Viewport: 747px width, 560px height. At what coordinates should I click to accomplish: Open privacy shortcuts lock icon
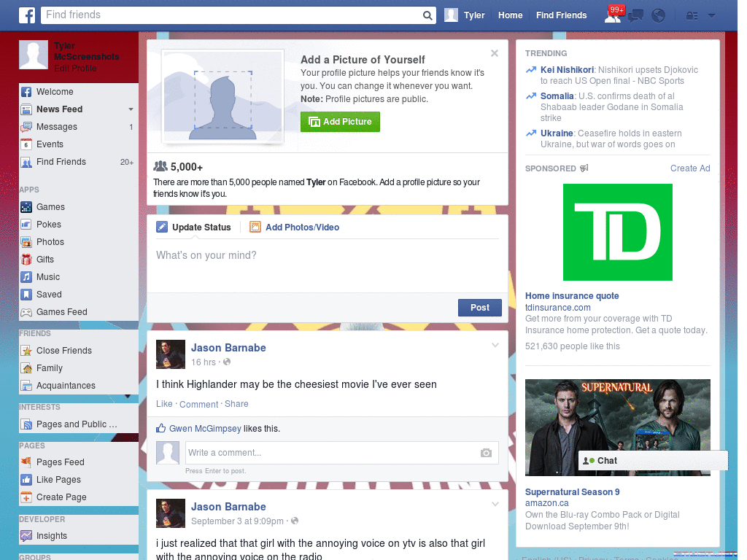pos(692,16)
